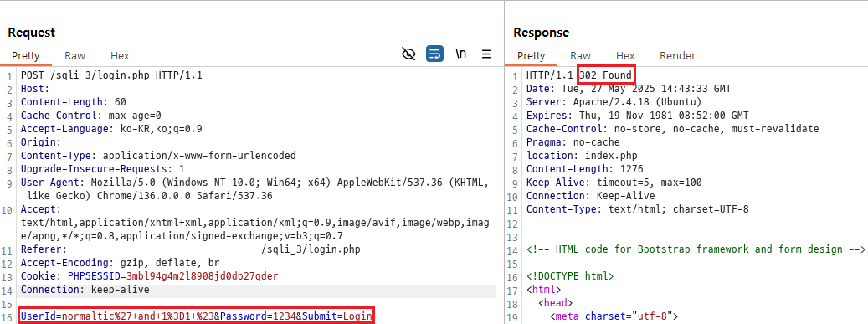
Task: Click the Upgrade-Insecure-Requests header
Action: click(x=102, y=169)
